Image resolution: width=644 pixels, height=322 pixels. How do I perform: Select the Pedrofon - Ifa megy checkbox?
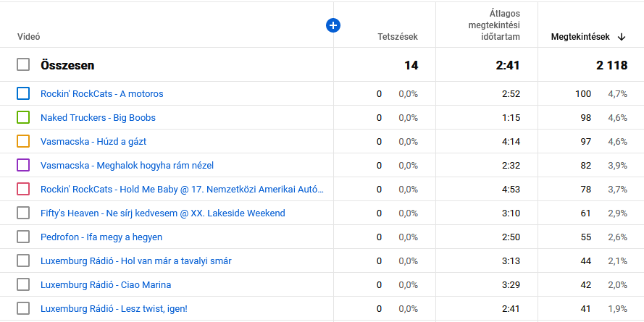pyautogui.click(x=23, y=237)
